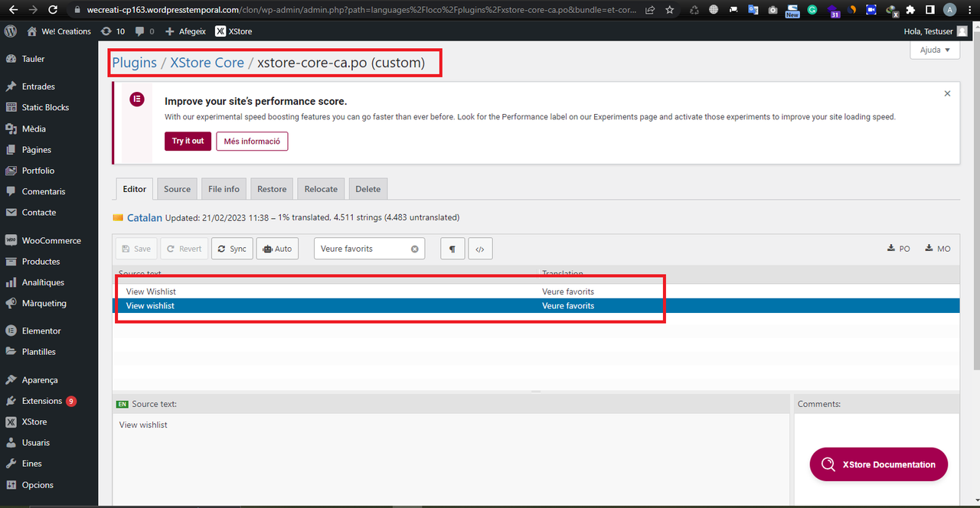The image size is (980, 508).
Task: Open the Delete tab
Action: tap(367, 189)
